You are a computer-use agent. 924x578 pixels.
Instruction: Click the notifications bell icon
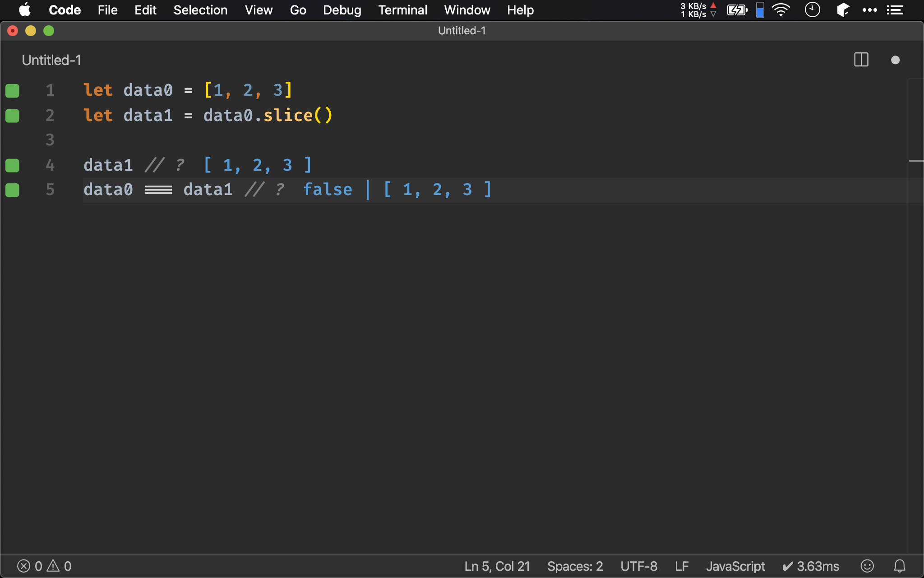click(x=899, y=565)
